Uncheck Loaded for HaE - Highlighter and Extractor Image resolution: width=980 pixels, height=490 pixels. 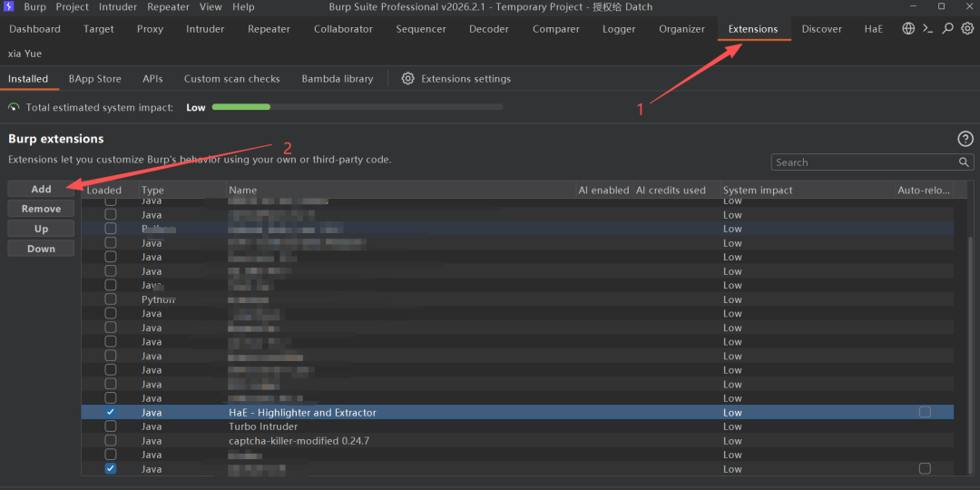point(110,413)
